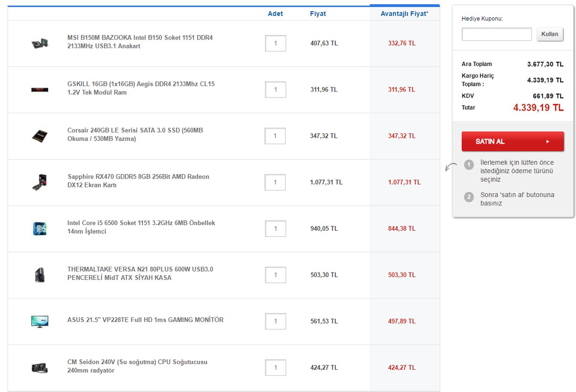Click the quantity field for Thermaltake Versa N21
This screenshot has width=576, height=392.
click(276, 275)
